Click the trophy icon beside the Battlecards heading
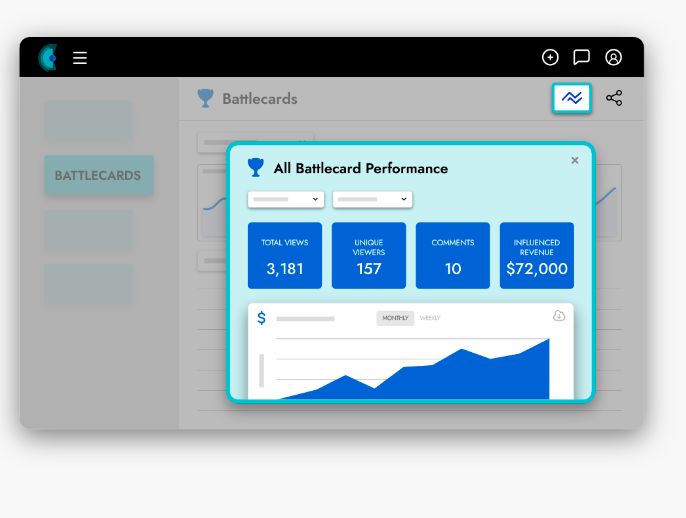Screen dimensions: 686x518 [x=205, y=98]
